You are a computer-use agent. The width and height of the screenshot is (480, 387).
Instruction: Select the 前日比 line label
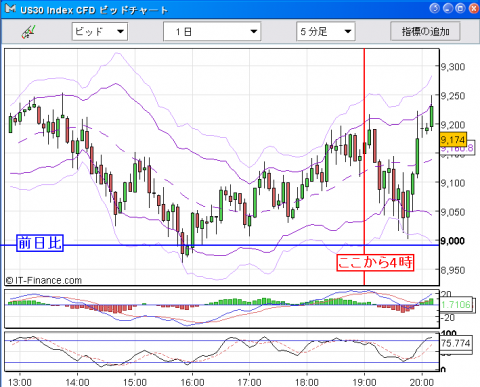40,243
